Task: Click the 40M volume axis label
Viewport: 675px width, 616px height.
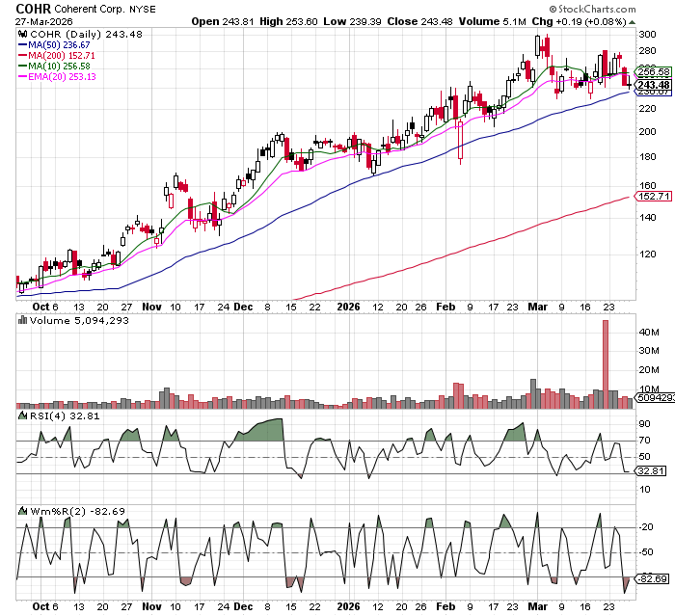Action: coord(649,333)
